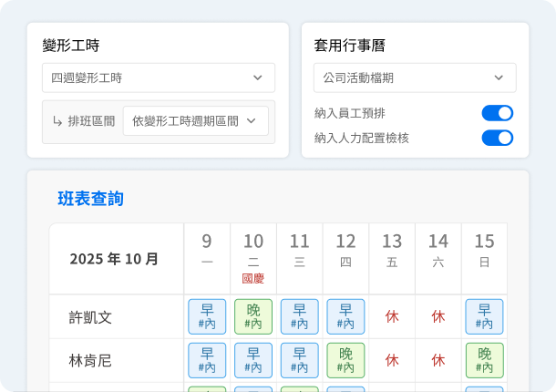
Task: Click 林肯尼's late shift badge on the 15th
Action: (x=485, y=360)
